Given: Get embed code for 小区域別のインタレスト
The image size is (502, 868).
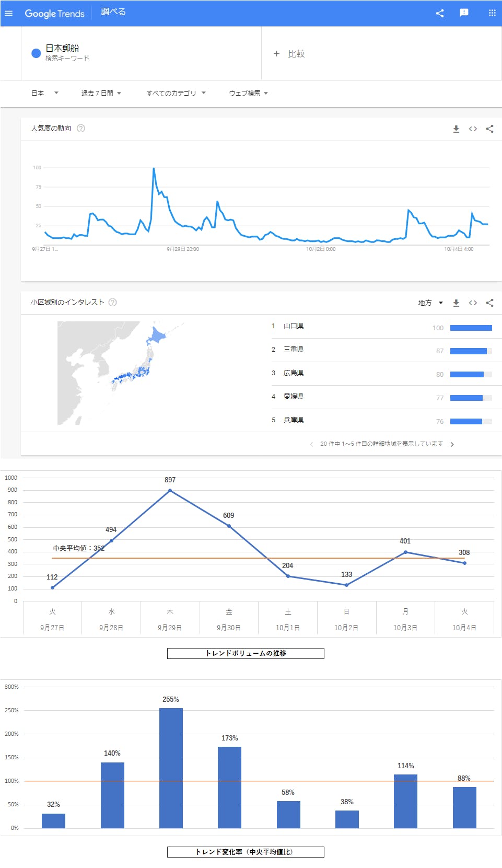Looking at the screenshot, I should [473, 303].
